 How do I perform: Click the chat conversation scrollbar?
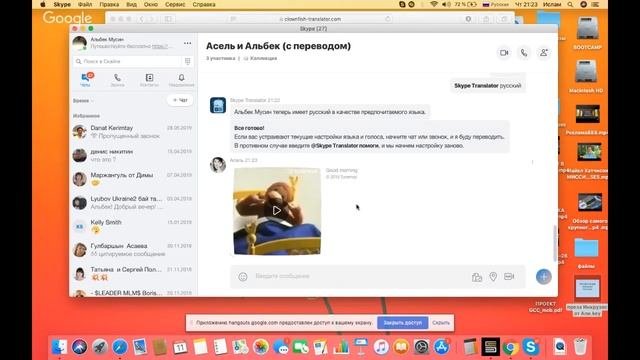pos(554,242)
